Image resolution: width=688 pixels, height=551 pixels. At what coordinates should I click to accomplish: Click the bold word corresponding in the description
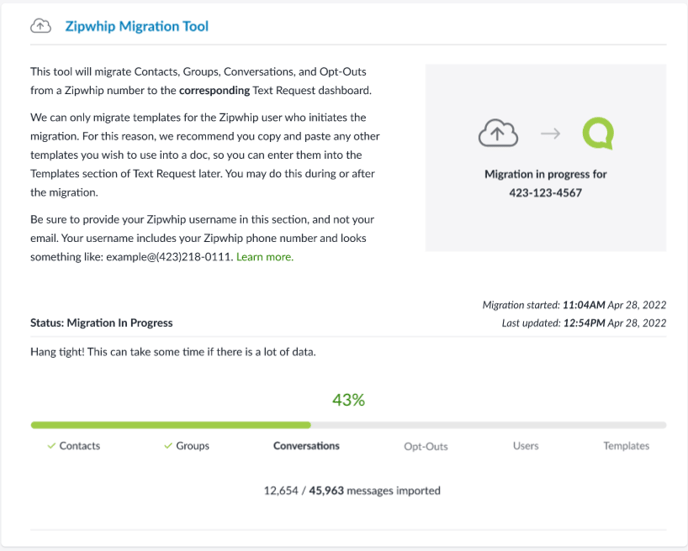[x=215, y=90]
